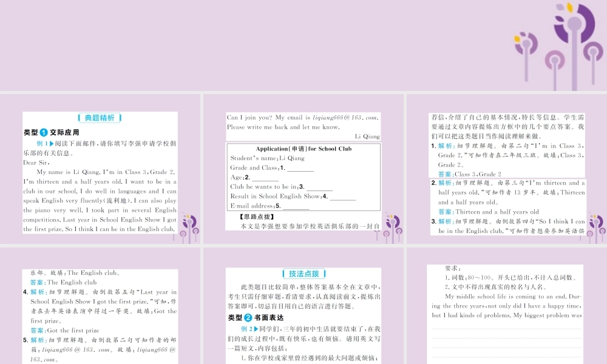607x364 pixels.
Task: Click the blank after 'E-mail address: 5.'
Action: [x=296, y=206]
